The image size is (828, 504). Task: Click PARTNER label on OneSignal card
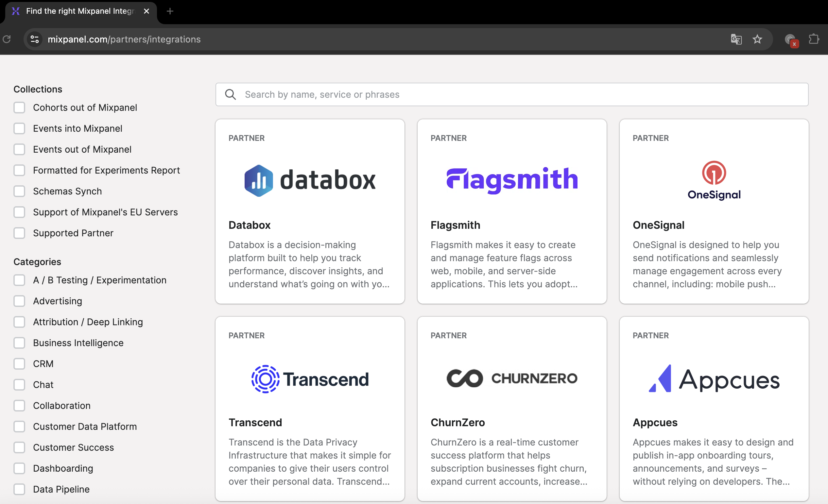click(x=650, y=138)
